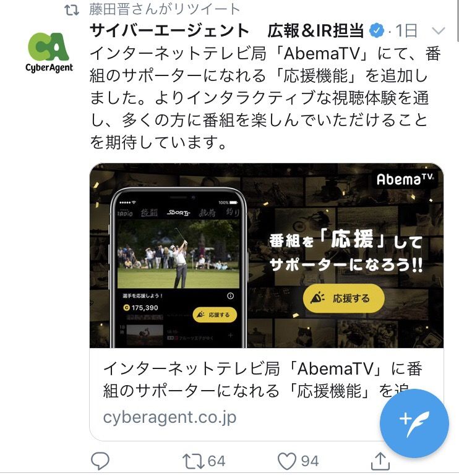This screenshot has width=459, height=476.
Task: Open the AbemaTV promo card image
Action: point(267,255)
